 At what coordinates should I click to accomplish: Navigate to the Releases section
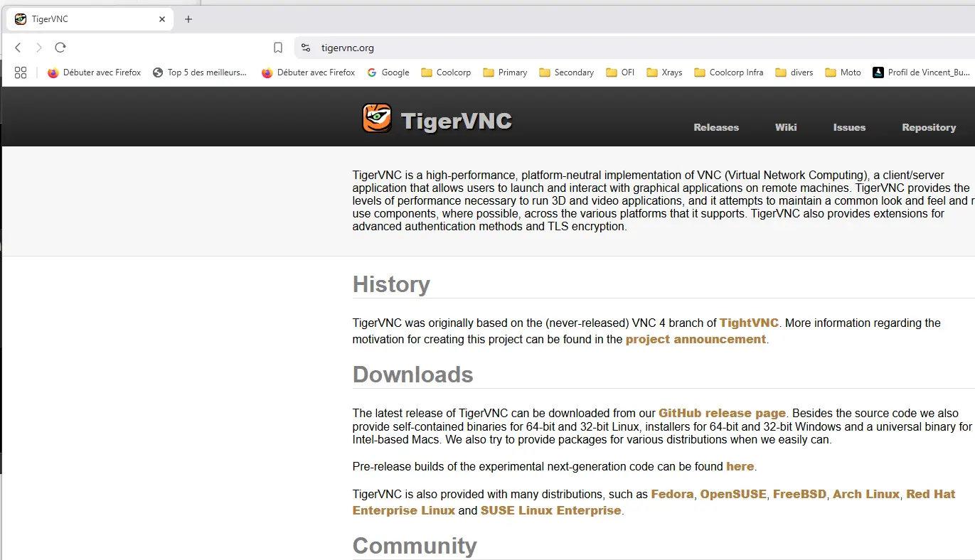coord(715,127)
